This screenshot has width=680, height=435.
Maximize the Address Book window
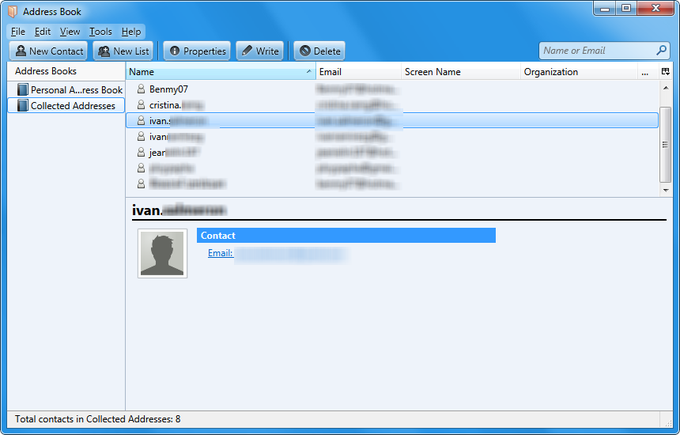626,9
